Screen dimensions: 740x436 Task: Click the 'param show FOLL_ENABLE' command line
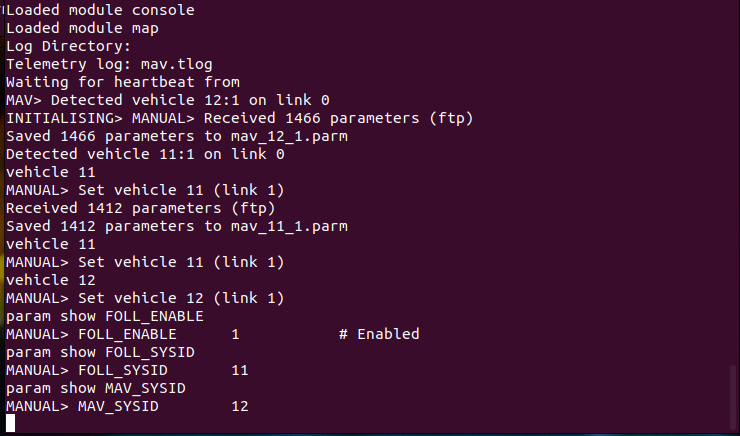point(100,316)
